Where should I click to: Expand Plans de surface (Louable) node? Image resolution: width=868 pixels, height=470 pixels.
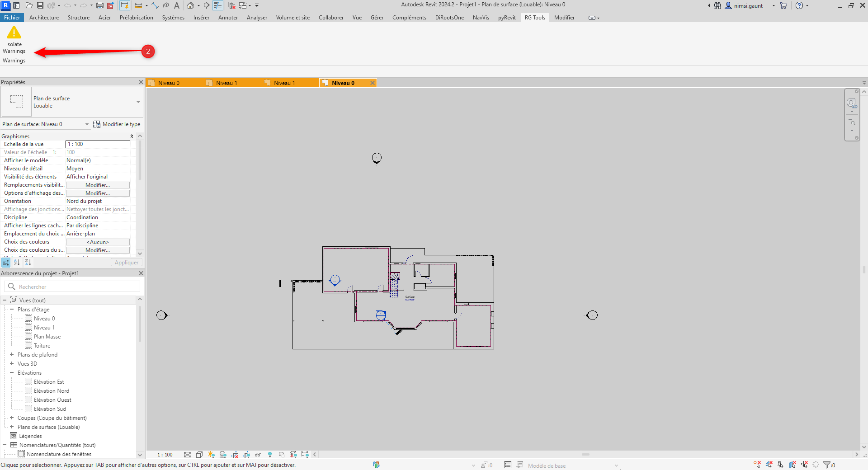[x=12, y=427]
